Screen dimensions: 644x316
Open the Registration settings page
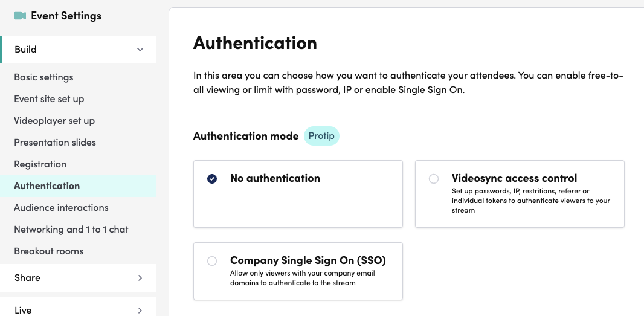[40, 164]
